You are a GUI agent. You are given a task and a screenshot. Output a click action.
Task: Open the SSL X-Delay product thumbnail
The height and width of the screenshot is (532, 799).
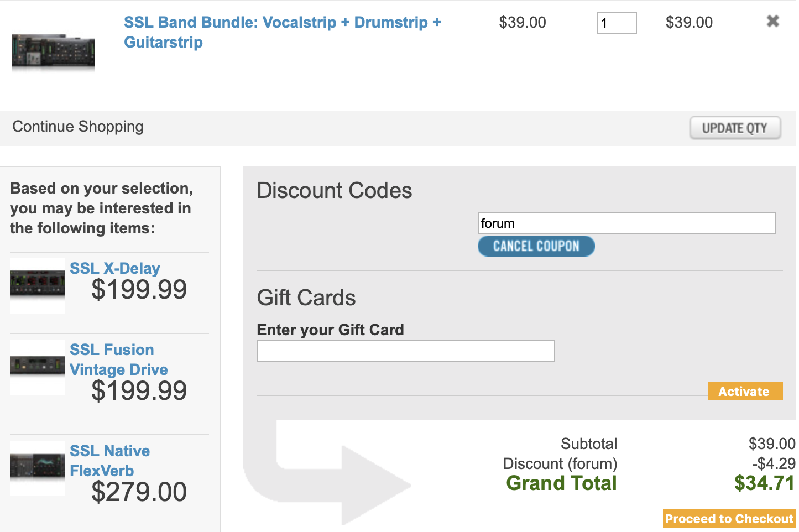click(38, 285)
